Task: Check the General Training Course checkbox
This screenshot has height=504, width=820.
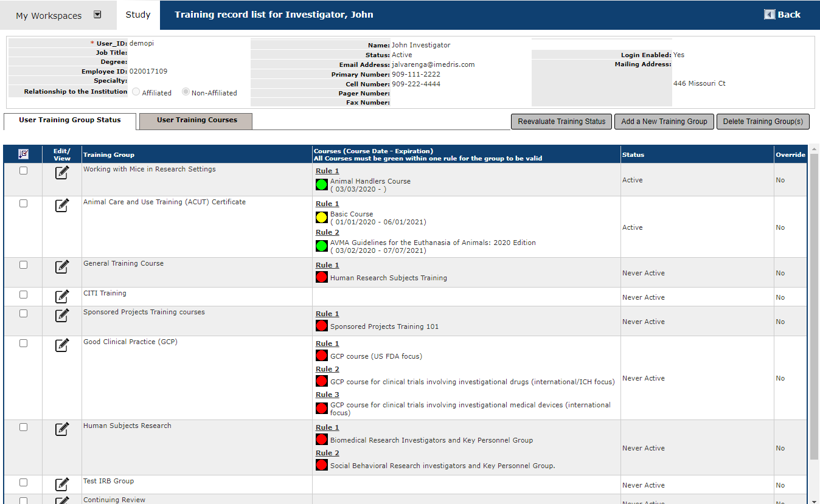Action: (x=24, y=265)
